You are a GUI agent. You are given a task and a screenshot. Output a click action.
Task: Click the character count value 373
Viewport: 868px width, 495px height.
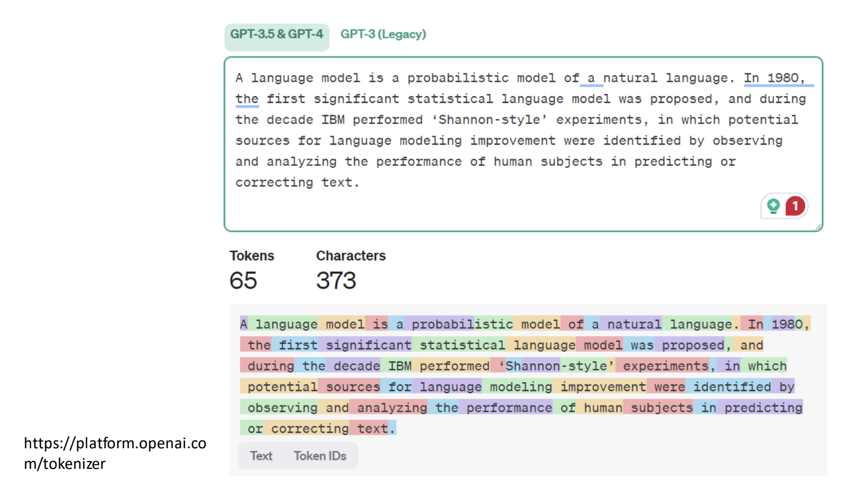tap(336, 281)
